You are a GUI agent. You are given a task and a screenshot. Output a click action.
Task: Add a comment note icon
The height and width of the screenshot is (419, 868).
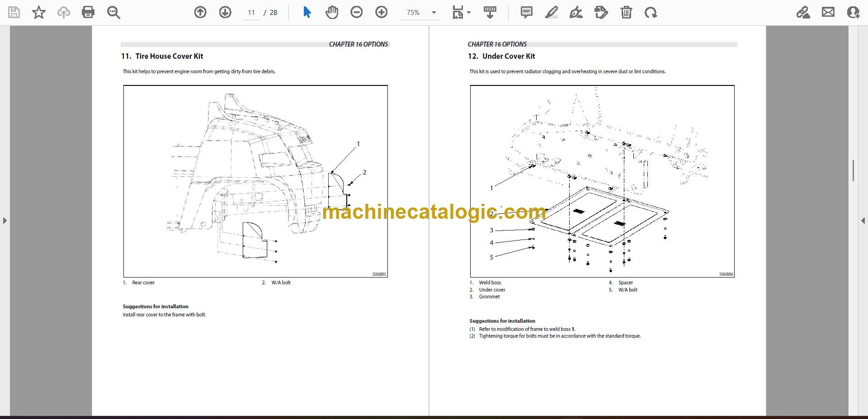(x=527, y=12)
